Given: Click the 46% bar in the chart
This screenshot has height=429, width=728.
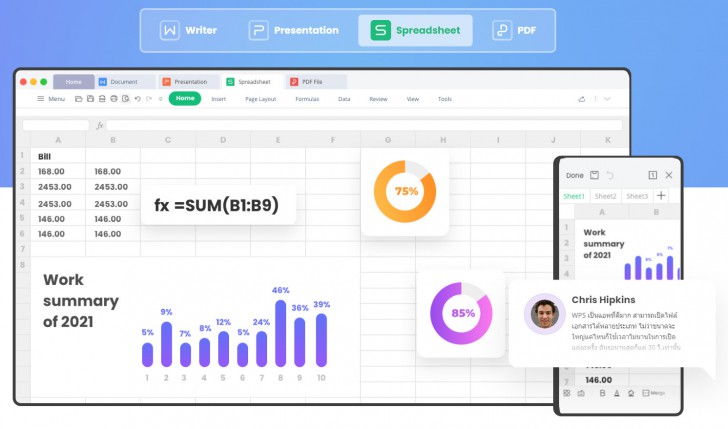Looking at the screenshot, I should coord(280,333).
